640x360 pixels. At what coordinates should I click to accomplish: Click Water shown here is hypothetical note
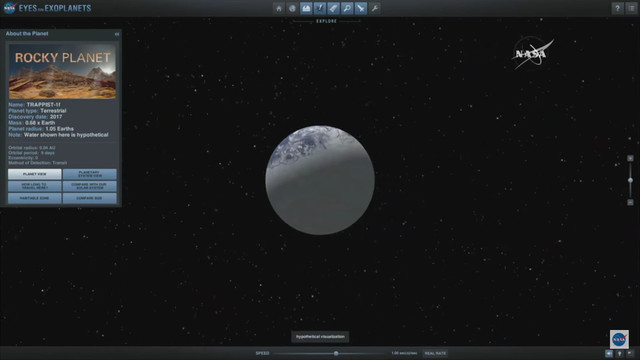click(66, 135)
